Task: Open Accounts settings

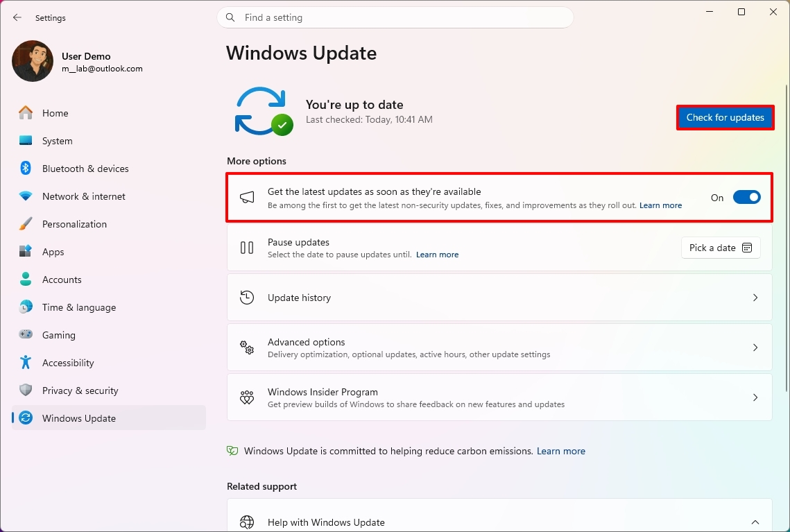Action: tap(109, 279)
